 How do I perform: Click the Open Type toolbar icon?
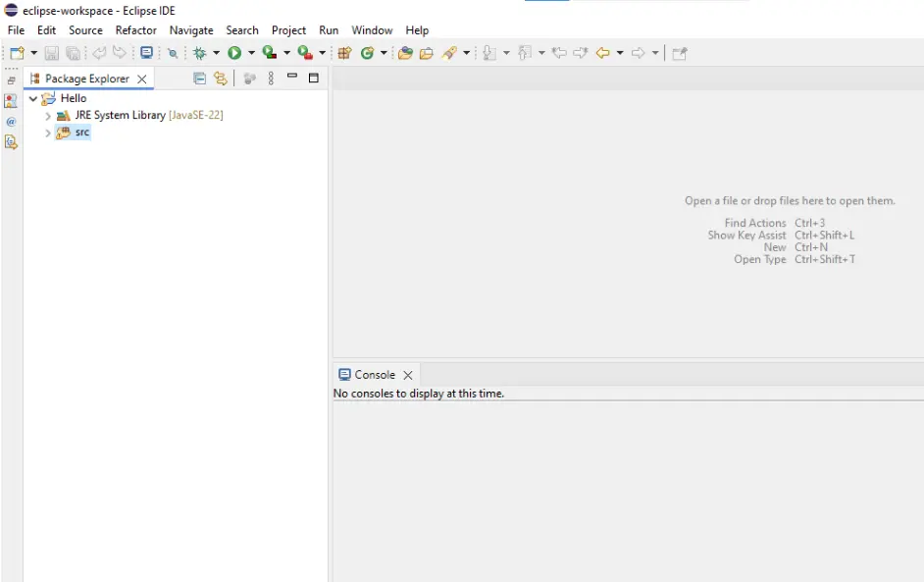tap(405, 53)
